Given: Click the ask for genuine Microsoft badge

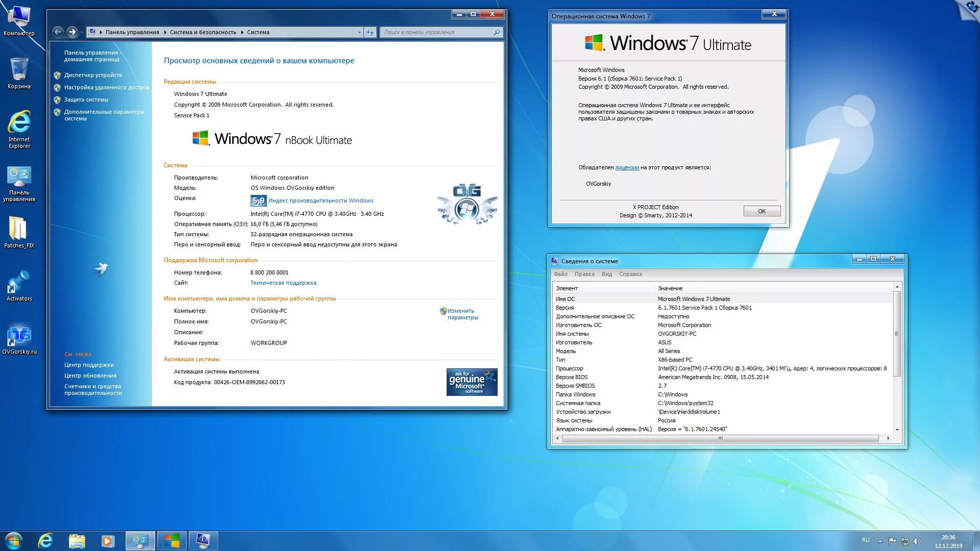Looking at the screenshot, I should [472, 382].
